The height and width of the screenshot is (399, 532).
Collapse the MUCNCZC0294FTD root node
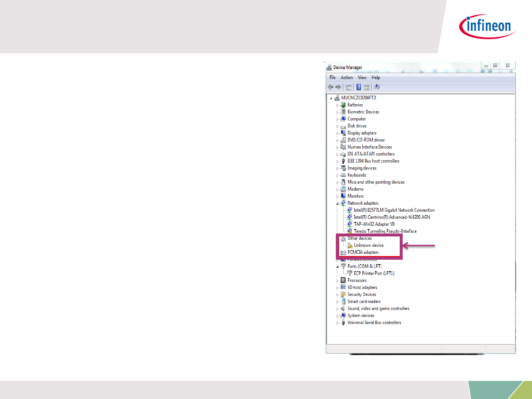331,98
